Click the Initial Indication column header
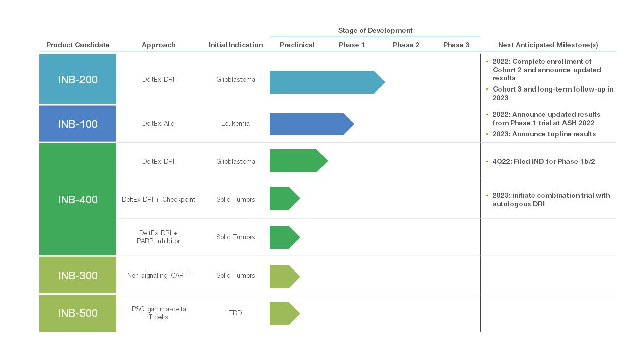The height and width of the screenshot is (362, 644). tap(235, 45)
